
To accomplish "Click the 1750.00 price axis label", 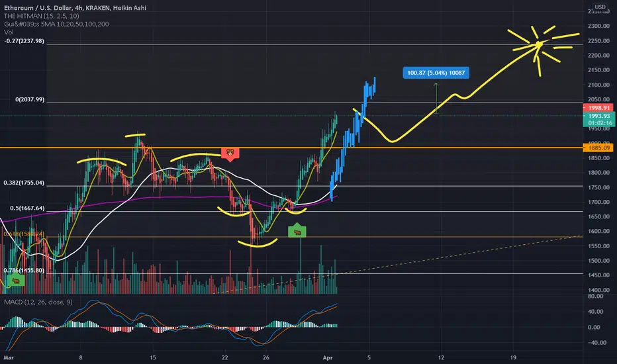I will [598, 187].
